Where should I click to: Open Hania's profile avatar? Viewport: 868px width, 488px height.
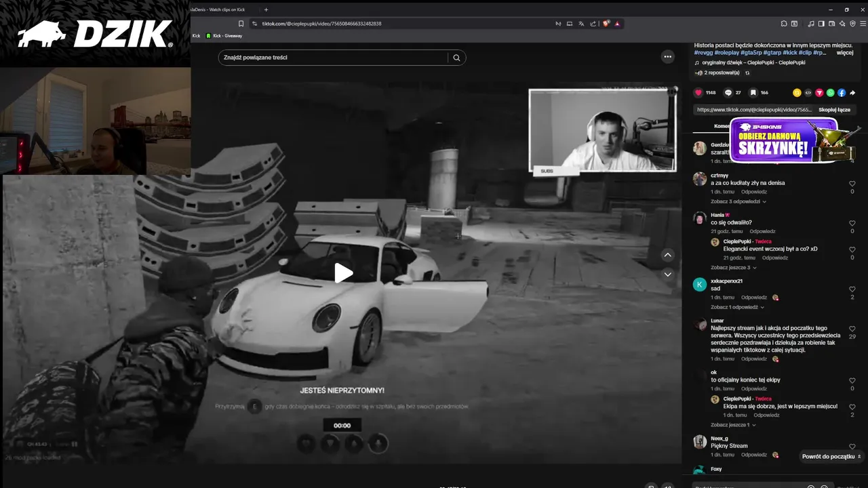pos(700,218)
